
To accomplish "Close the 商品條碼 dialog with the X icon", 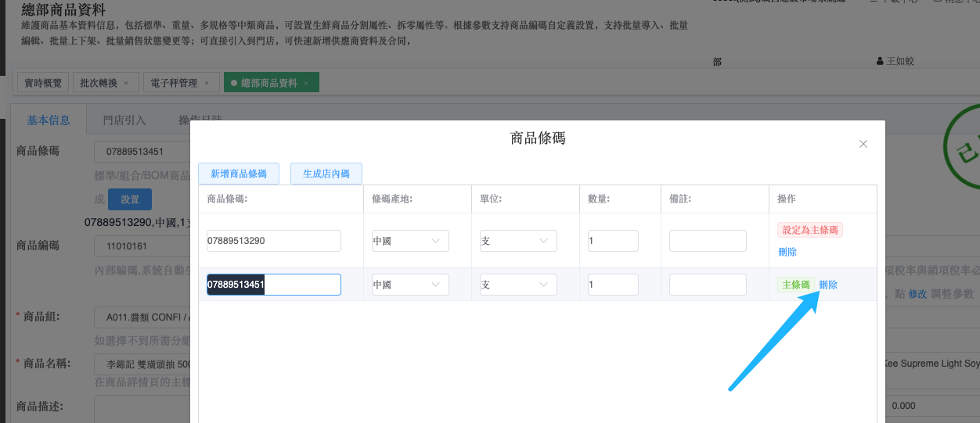I will tap(863, 144).
